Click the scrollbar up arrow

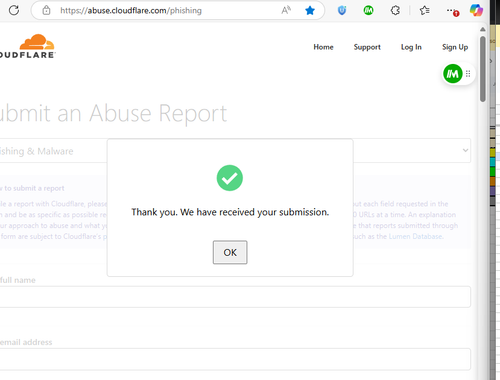coord(482,29)
